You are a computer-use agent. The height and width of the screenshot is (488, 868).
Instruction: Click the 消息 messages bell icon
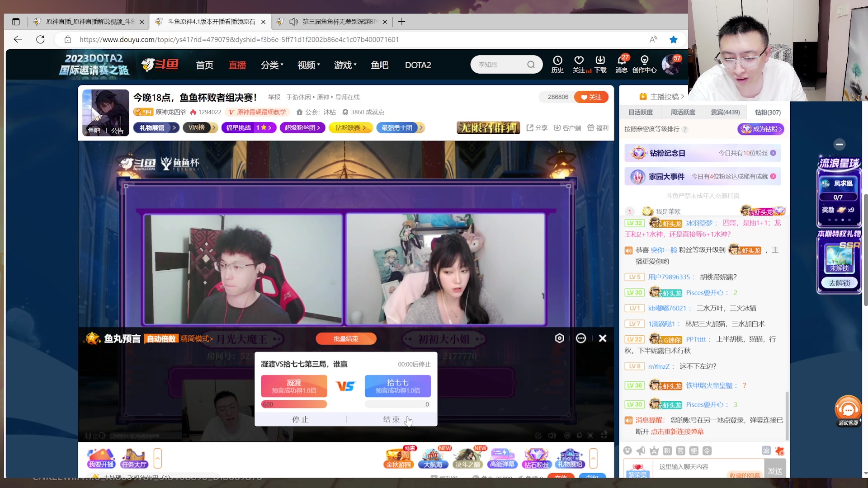pyautogui.click(x=621, y=61)
